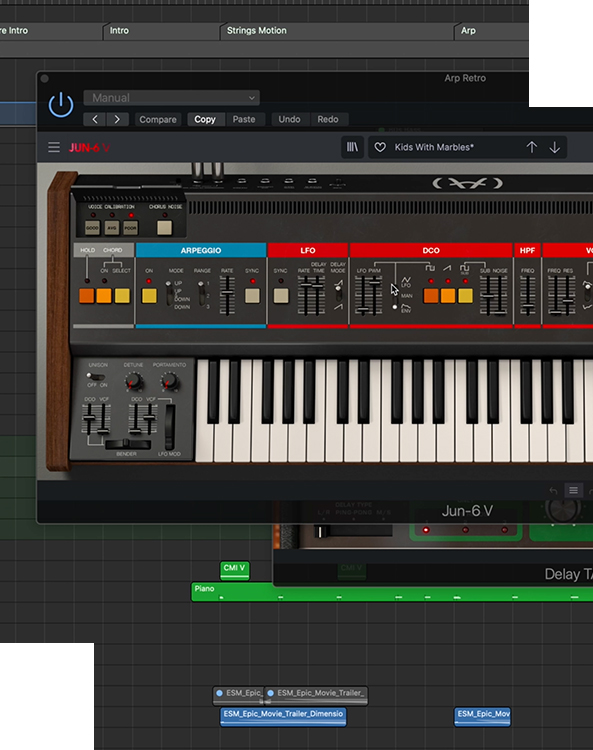
Task: Select the ESM_Epic_Mov audio region
Action: click(483, 717)
